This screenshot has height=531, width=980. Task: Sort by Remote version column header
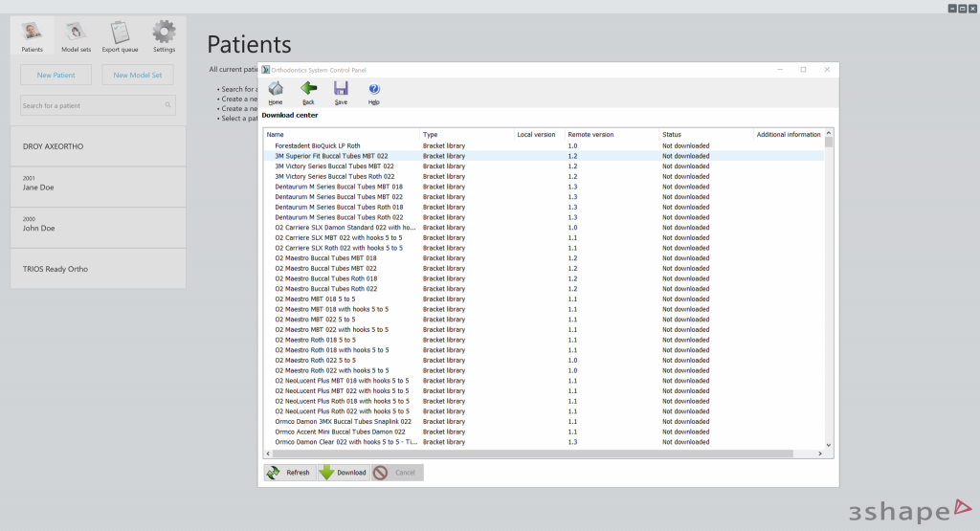(x=611, y=135)
